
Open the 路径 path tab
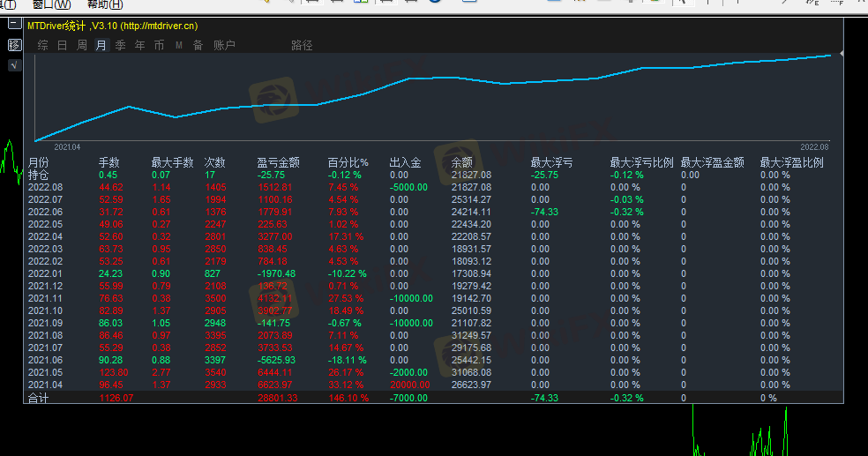pos(302,45)
